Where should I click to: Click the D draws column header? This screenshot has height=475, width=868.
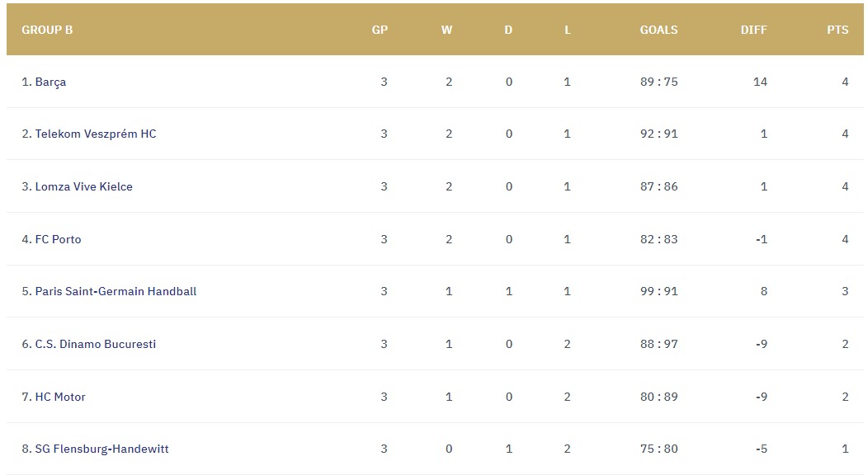coord(508,30)
